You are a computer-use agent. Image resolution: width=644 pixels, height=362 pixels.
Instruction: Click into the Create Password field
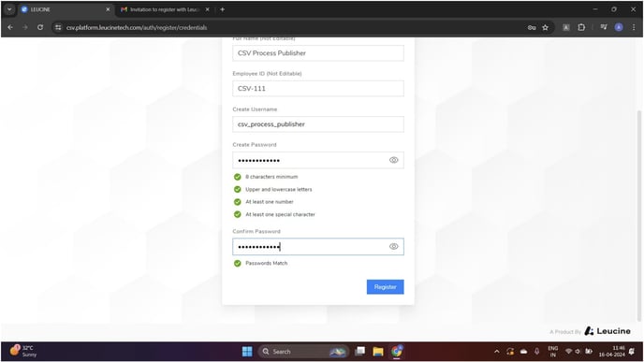click(318, 160)
